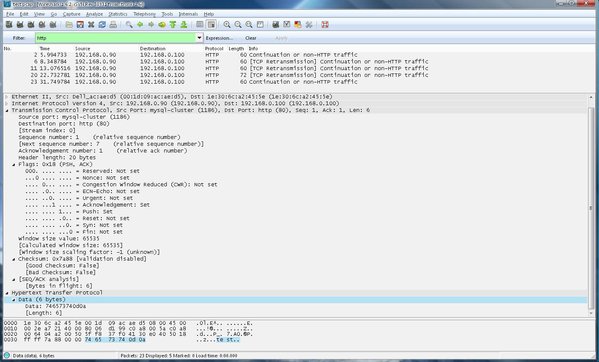Click the http filter text field

pos(116,38)
